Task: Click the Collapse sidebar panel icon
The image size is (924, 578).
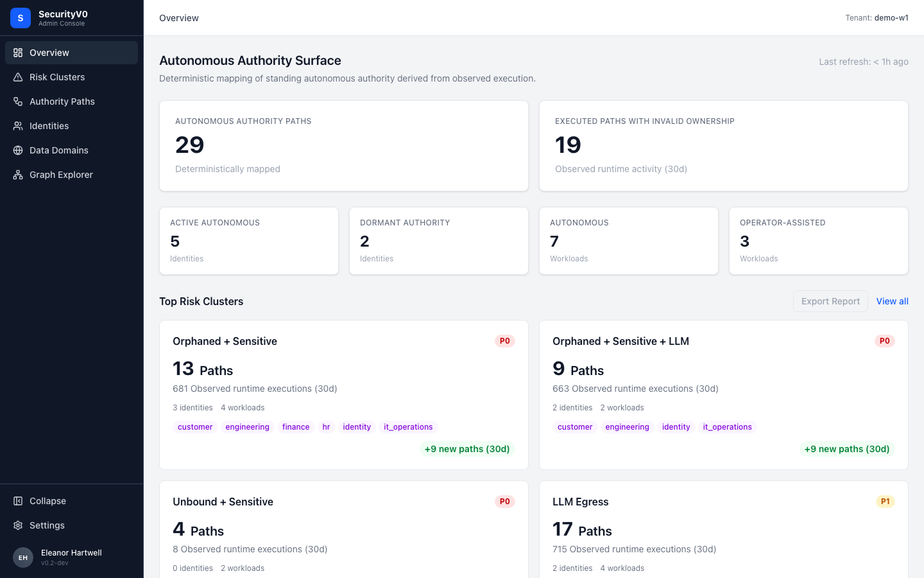Action: 18,501
